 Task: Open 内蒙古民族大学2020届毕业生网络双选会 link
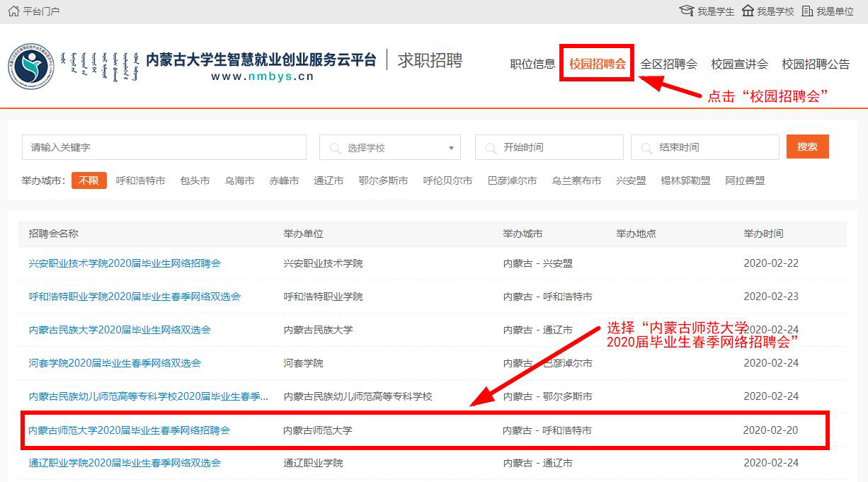coord(120,330)
